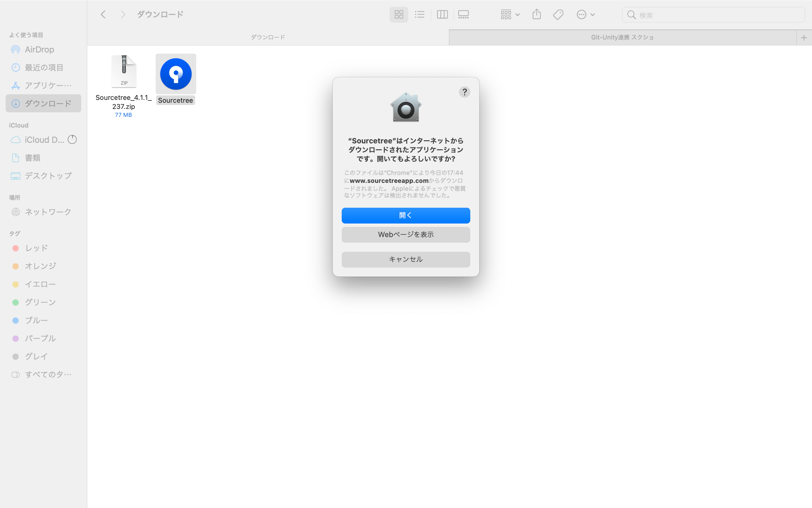
Task: Click the back navigation arrow
Action: [103, 14]
